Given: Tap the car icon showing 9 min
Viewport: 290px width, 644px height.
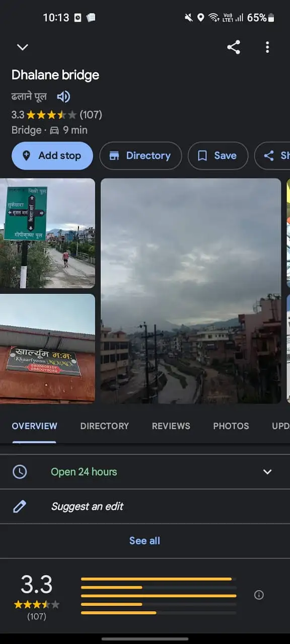Looking at the screenshot, I should click(x=54, y=130).
